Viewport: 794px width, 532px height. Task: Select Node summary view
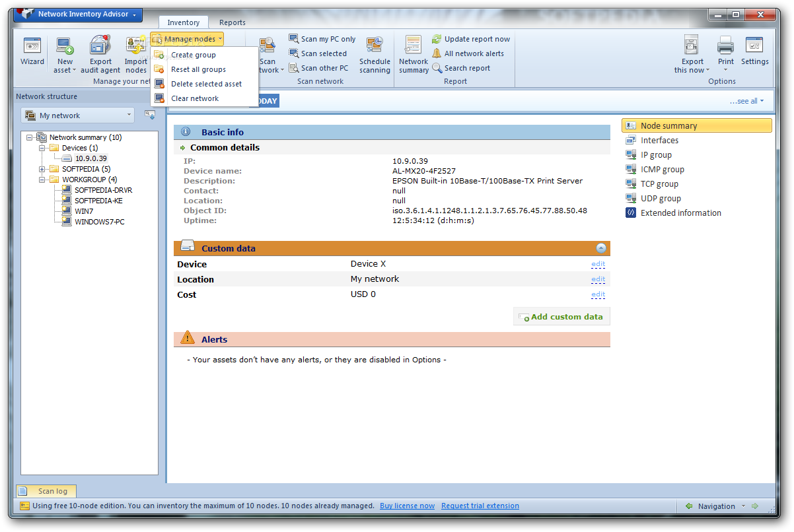point(696,125)
